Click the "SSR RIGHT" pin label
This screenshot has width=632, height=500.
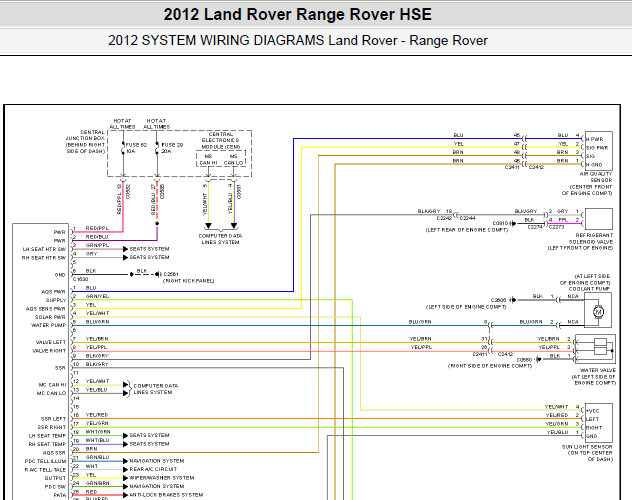pos(52,427)
